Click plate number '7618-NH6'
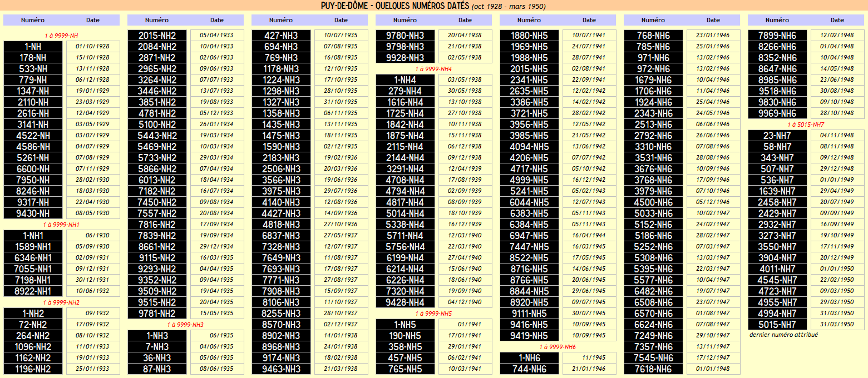This screenshot has height=378, width=868. point(653,369)
